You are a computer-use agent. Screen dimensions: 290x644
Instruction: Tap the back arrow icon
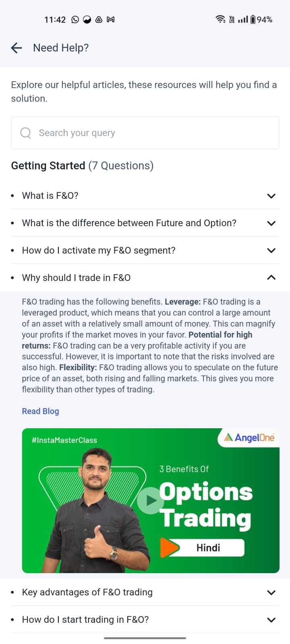(x=17, y=48)
